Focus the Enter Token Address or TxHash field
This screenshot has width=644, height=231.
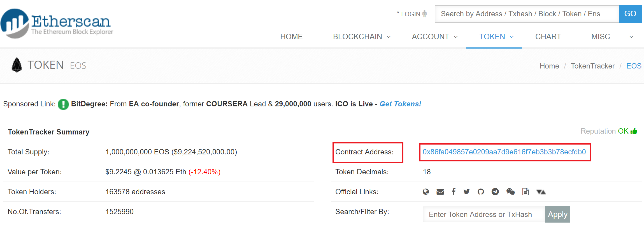484,214
